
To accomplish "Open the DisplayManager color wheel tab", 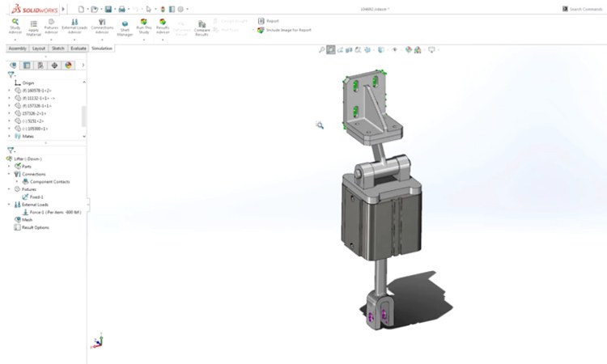I will click(69, 66).
